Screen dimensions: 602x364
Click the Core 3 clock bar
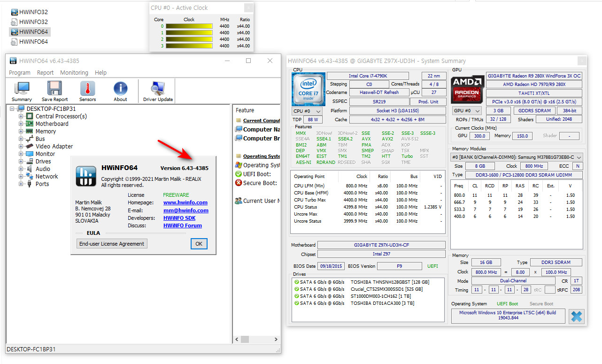point(190,46)
